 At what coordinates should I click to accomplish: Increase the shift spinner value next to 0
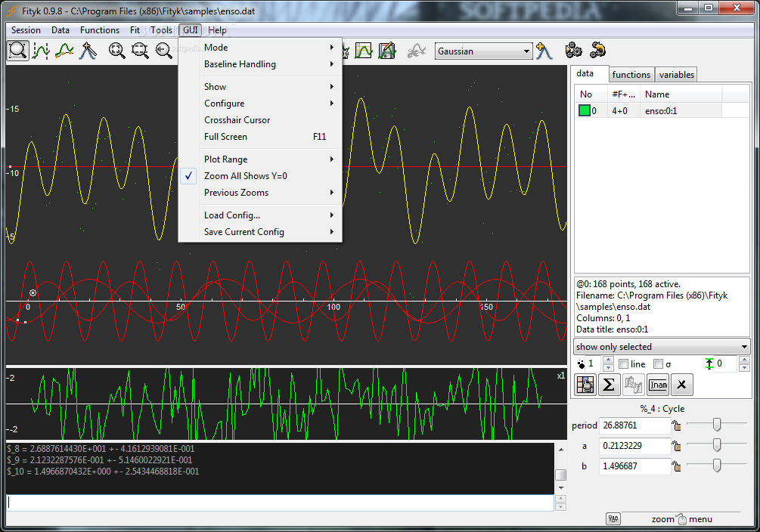[744, 360]
